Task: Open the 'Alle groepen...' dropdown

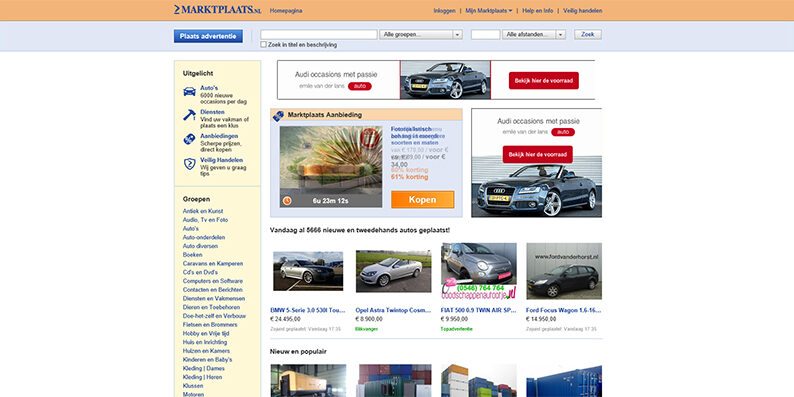Action: coord(421,34)
